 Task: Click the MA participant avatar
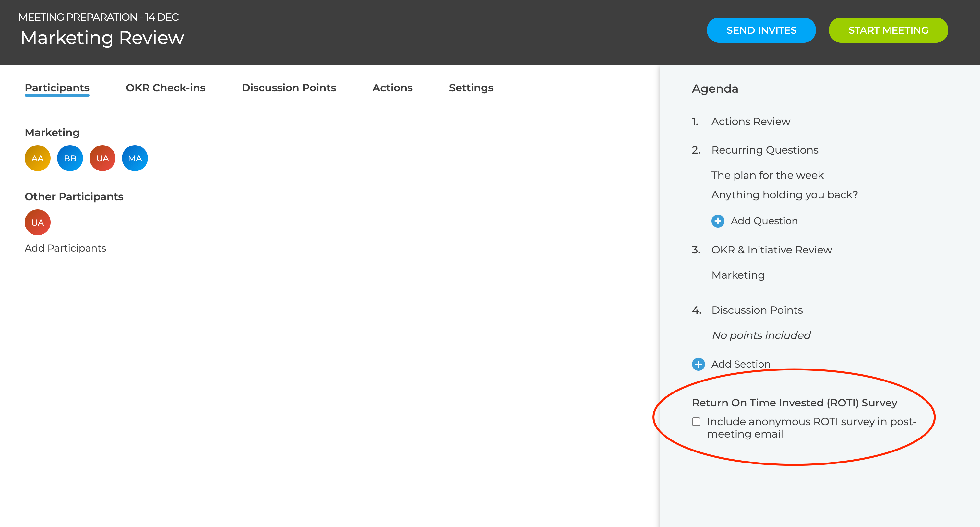pos(135,158)
